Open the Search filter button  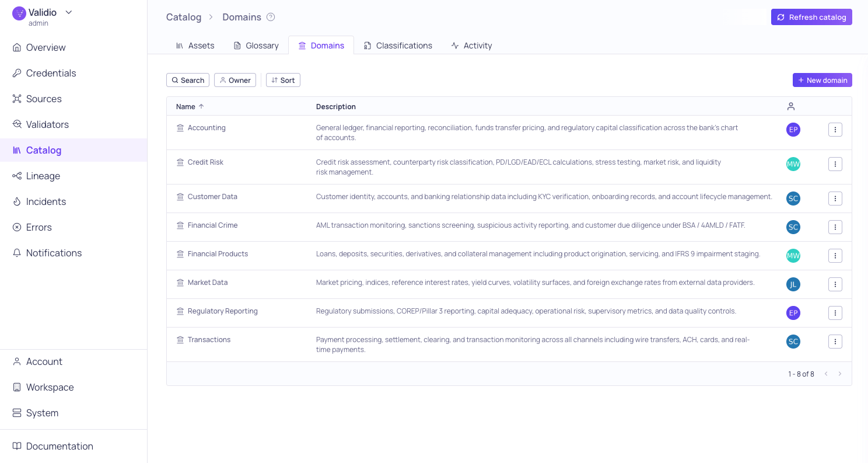(188, 80)
